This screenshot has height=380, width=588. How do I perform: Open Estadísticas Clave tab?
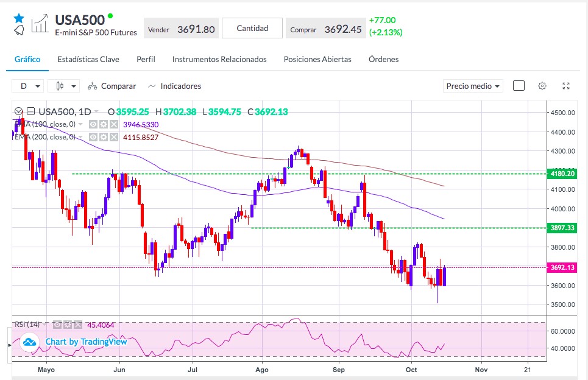tap(88, 59)
